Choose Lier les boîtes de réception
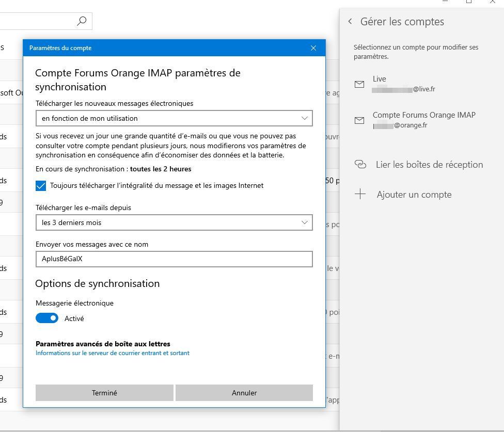The width and height of the screenshot is (504, 432). pos(429,165)
